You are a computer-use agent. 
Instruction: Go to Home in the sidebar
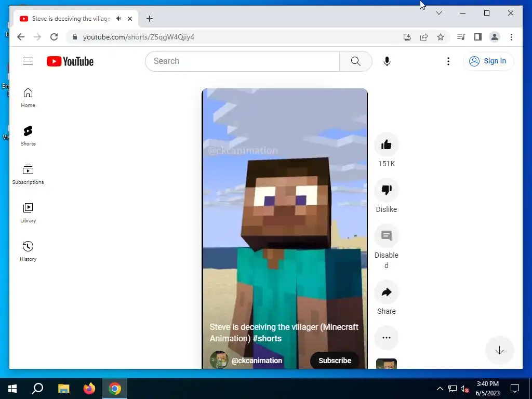point(28,98)
